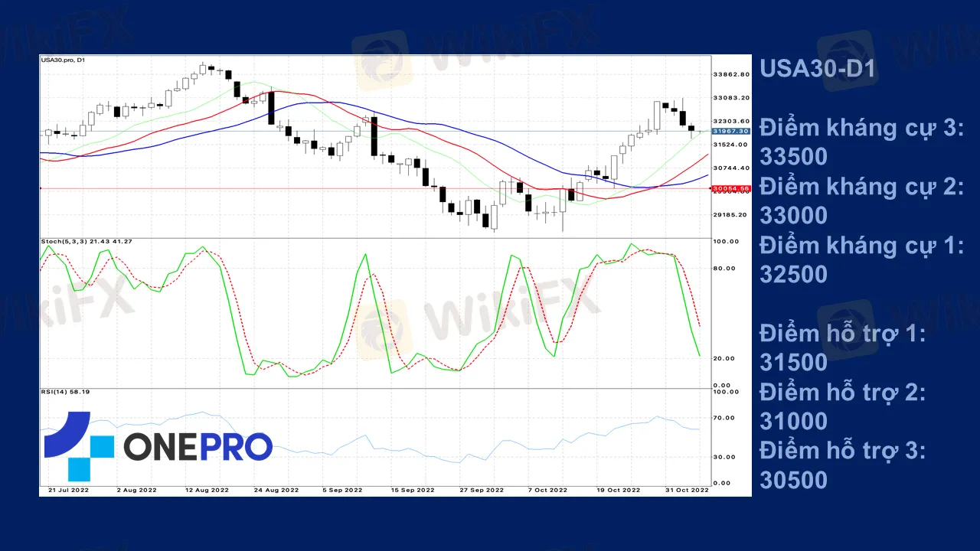Click the 29185.20 price axis label

[730, 215]
